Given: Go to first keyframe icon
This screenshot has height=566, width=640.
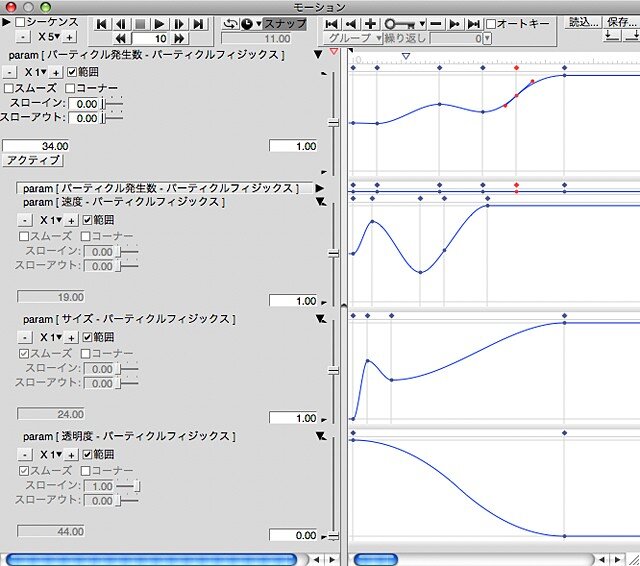Looking at the screenshot, I should tap(331, 24).
